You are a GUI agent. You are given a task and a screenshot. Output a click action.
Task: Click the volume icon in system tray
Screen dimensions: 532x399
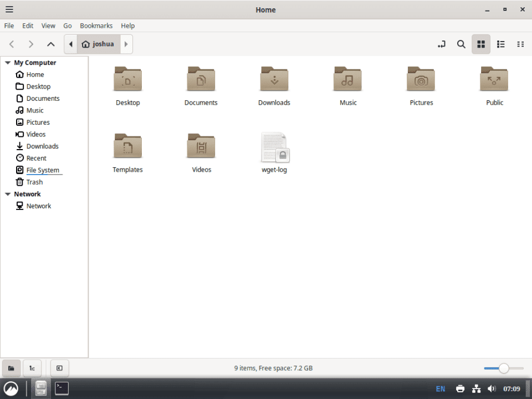pyautogui.click(x=492, y=388)
